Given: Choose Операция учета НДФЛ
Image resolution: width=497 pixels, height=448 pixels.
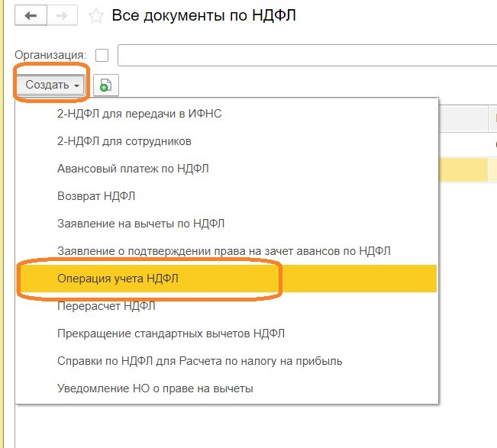Looking at the screenshot, I should [x=227, y=279].
